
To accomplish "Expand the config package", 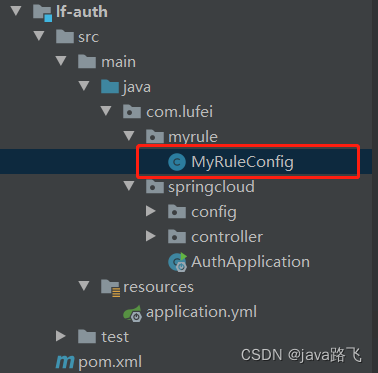I will pyautogui.click(x=151, y=211).
